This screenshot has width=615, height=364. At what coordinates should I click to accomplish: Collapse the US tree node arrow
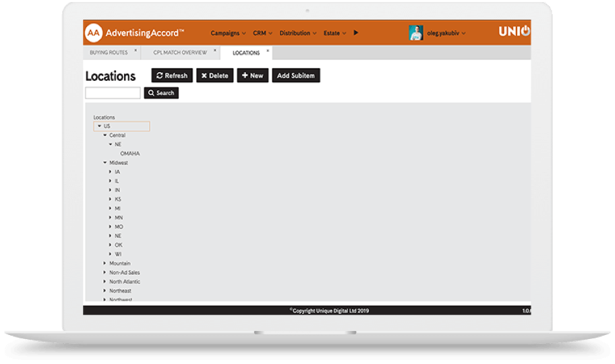coord(99,126)
